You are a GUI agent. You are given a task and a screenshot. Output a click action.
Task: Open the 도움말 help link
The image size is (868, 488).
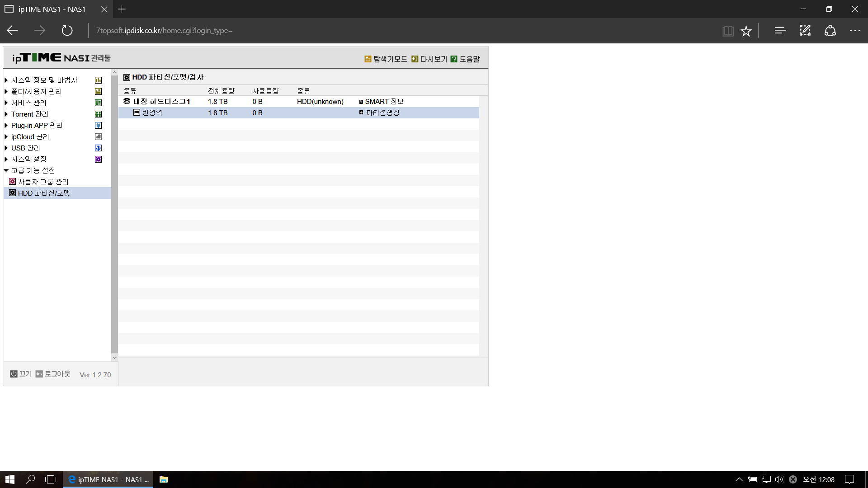pos(465,59)
